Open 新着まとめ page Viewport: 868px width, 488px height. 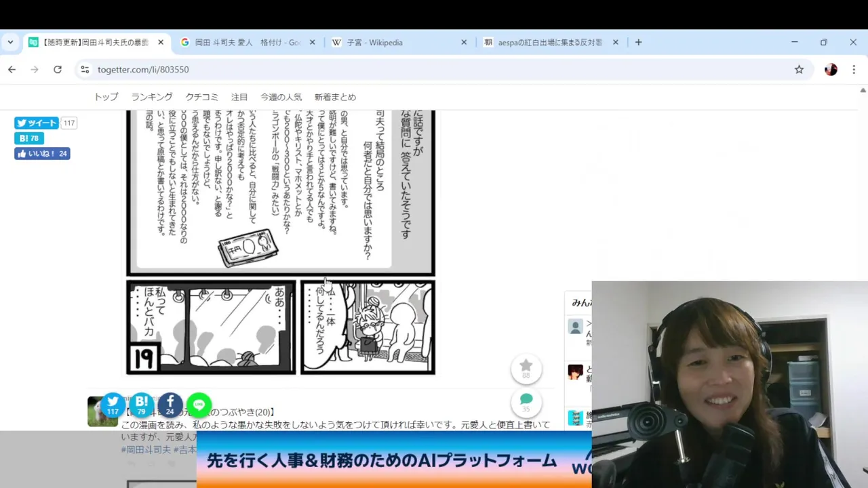tap(335, 97)
